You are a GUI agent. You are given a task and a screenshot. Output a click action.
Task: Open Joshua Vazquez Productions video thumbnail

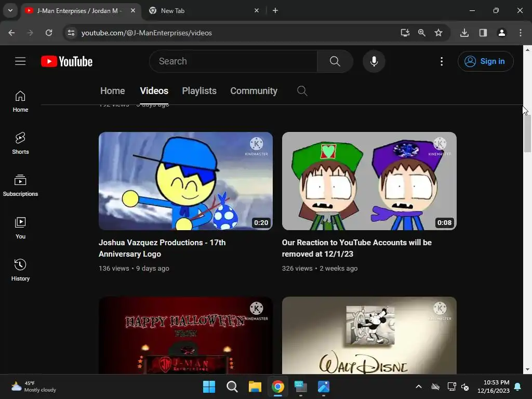[x=185, y=181]
